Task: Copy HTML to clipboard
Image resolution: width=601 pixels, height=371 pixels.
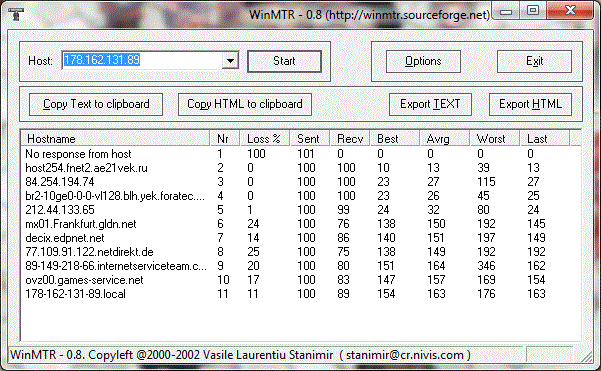Action: [x=245, y=104]
